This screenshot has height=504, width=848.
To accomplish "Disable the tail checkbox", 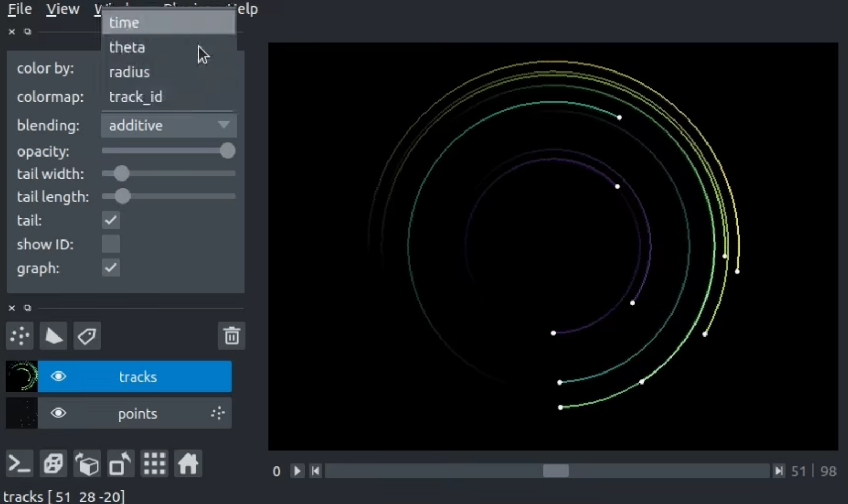I will [x=110, y=220].
